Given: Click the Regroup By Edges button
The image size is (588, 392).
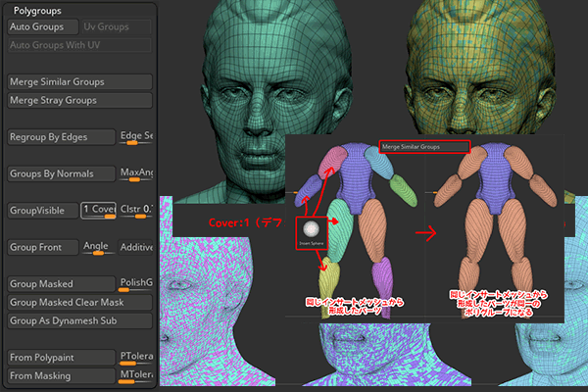Looking at the screenshot, I should coord(61,137).
